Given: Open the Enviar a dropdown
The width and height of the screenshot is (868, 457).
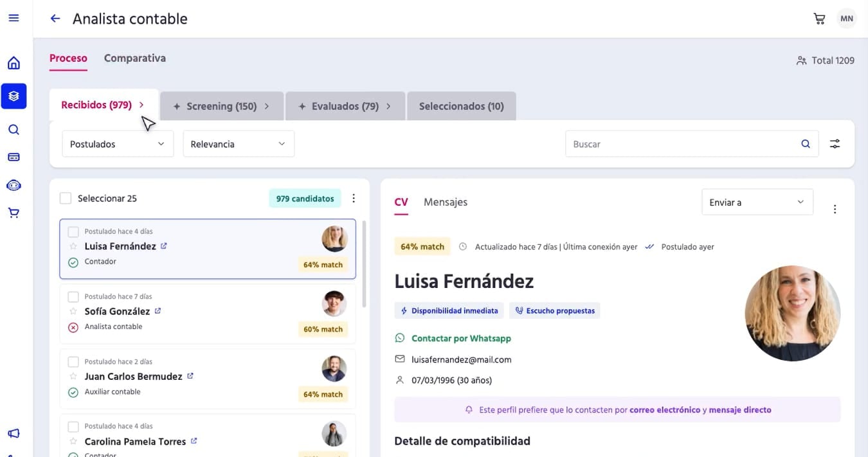Looking at the screenshot, I should pyautogui.click(x=757, y=202).
